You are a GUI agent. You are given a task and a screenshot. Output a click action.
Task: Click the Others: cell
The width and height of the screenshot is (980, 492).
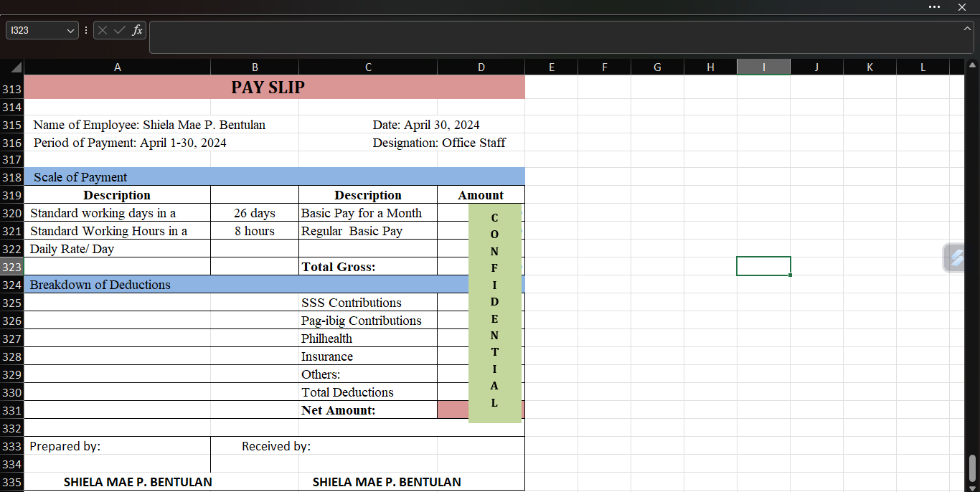coord(368,374)
